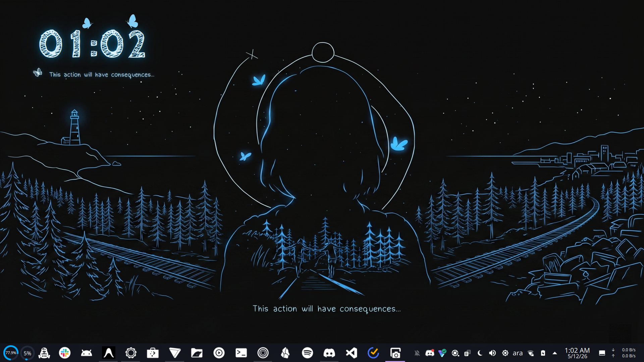Viewport: 644px width, 362px height.
Task: Open the volume speaker control
Action: (x=492, y=353)
